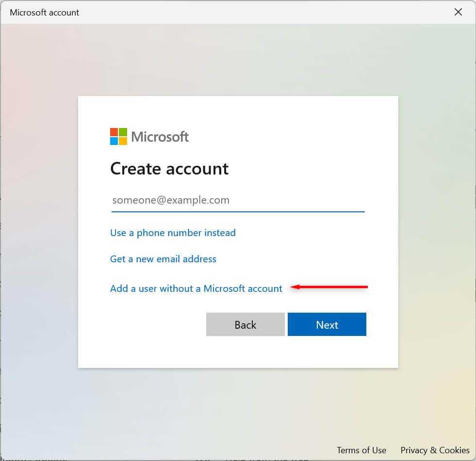Choose 'Use a phone number instead' link

[173, 233]
